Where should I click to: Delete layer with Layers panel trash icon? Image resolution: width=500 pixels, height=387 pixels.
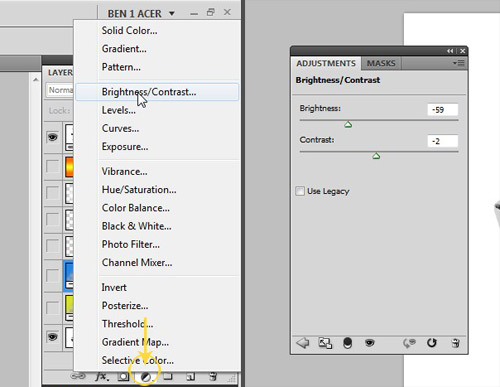[x=213, y=377]
